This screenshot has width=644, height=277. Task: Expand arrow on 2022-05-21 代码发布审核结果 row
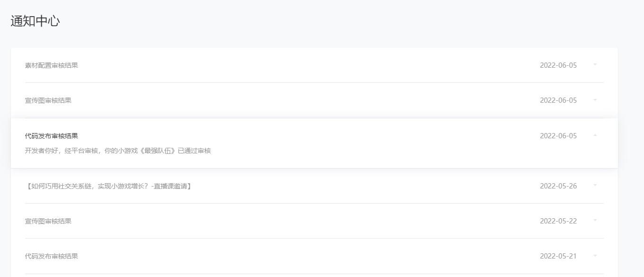[595, 256]
